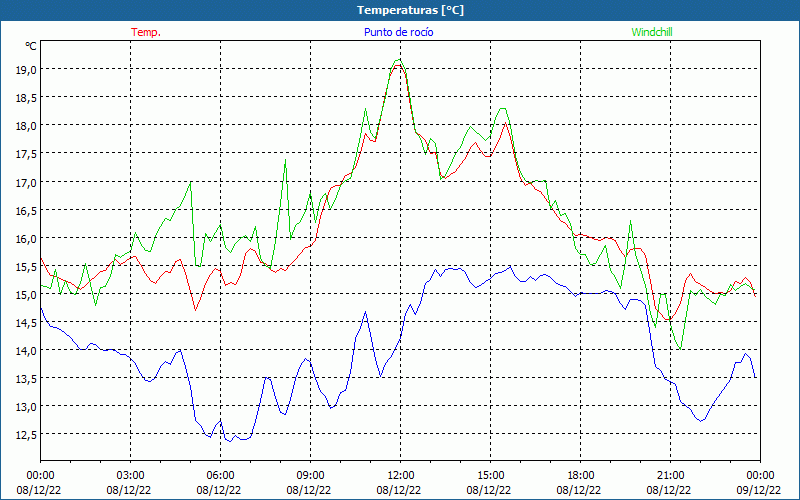Viewport: 800px width, 500px height.
Task: Click the '18:00' time axis label
Action: coord(581,476)
